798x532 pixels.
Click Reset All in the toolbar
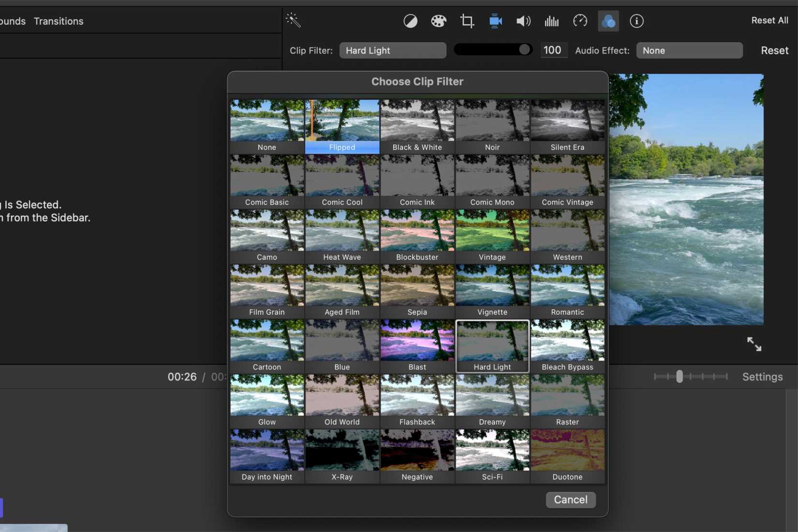pyautogui.click(x=769, y=20)
